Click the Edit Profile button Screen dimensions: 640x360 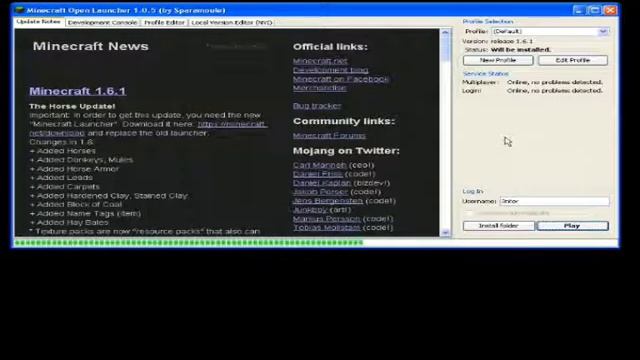click(x=573, y=60)
